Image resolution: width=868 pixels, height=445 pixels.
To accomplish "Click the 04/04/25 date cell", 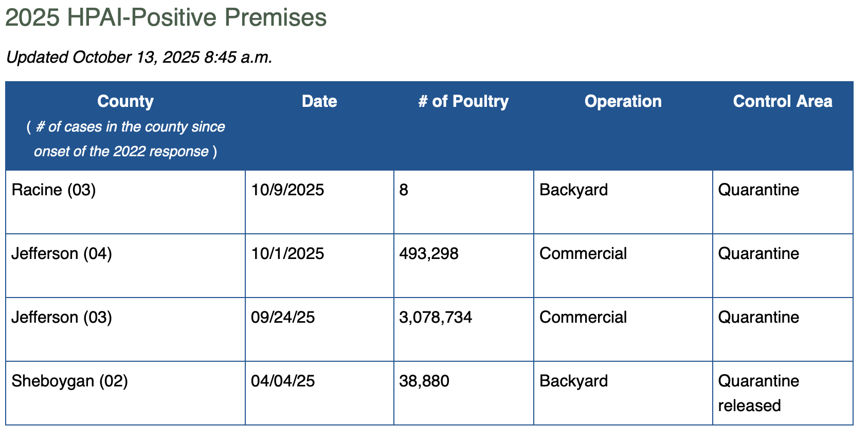I will (x=283, y=381).
